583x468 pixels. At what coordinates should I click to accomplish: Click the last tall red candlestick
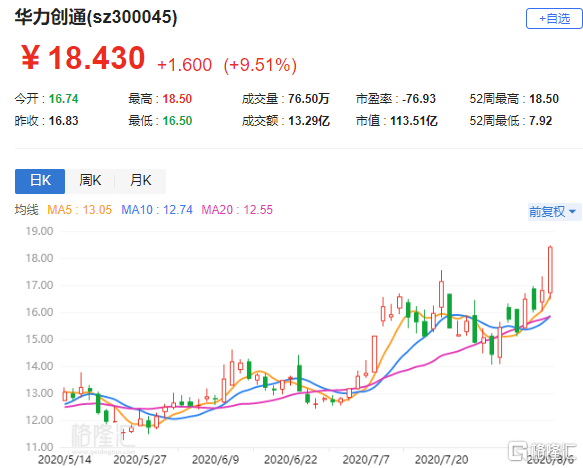coord(550,270)
